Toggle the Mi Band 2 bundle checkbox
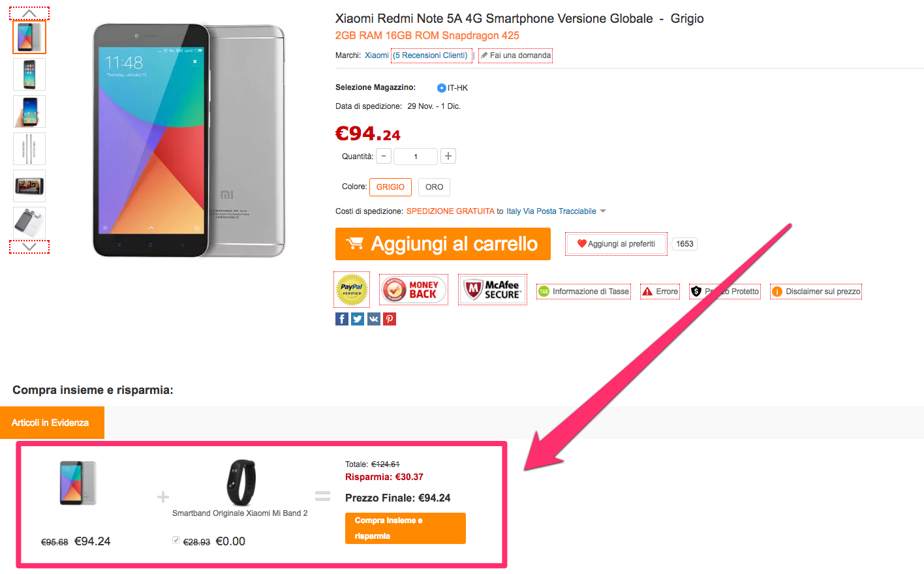This screenshot has height=574, width=924. tap(176, 540)
